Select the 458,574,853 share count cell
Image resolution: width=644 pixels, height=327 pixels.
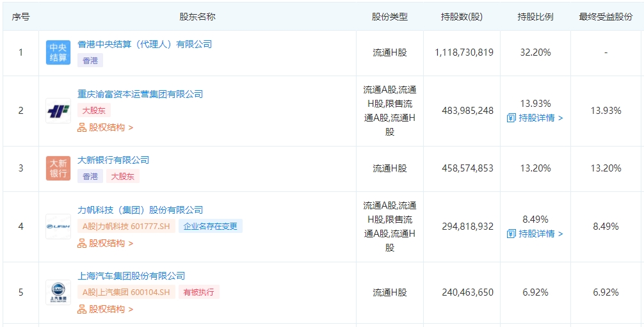tap(468, 168)
